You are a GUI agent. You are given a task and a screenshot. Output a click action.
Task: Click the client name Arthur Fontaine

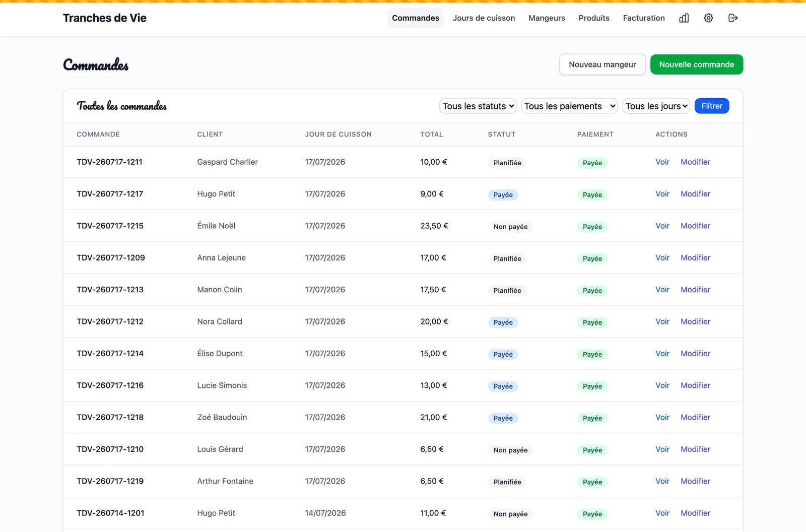click(x=225, y=481)
